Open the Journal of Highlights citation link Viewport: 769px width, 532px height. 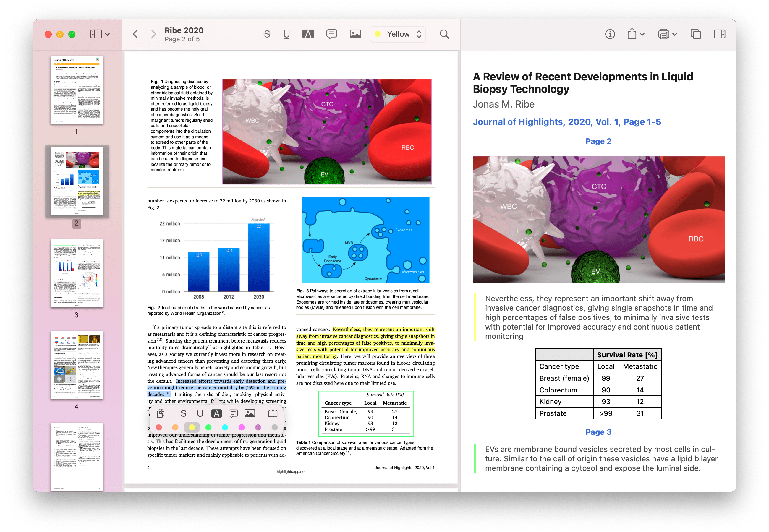pos(566,122)
